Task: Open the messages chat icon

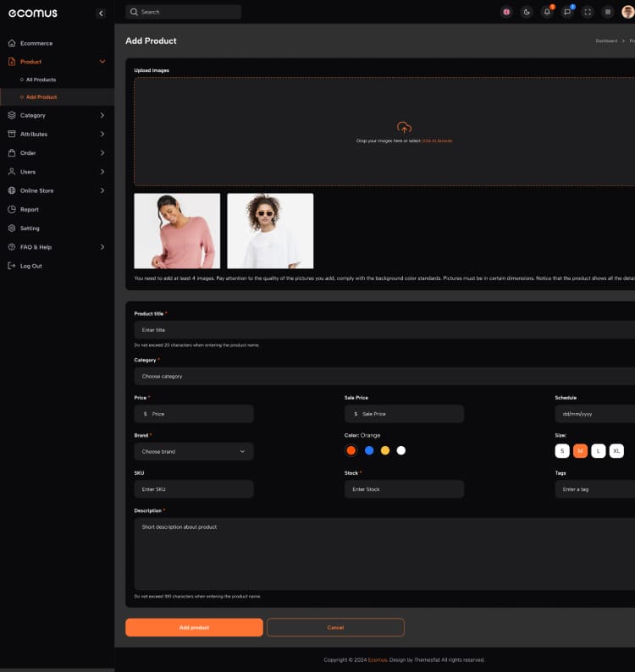Action: tap(567, 12)
